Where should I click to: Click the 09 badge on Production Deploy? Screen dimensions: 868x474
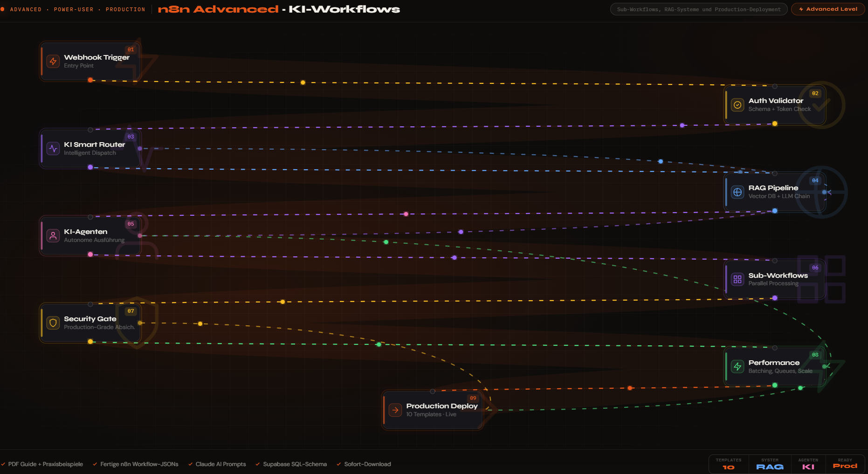pos(473,398)
